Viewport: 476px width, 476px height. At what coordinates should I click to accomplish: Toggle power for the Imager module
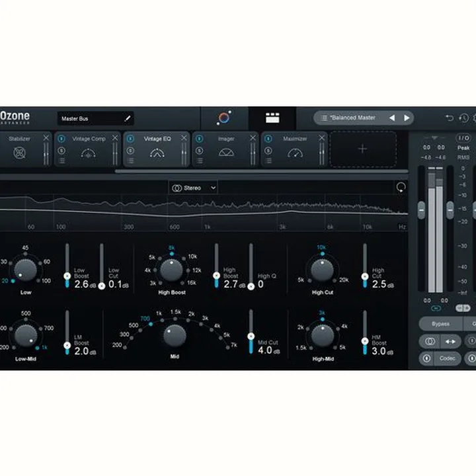pyautogui.click(x=200, y=139)
